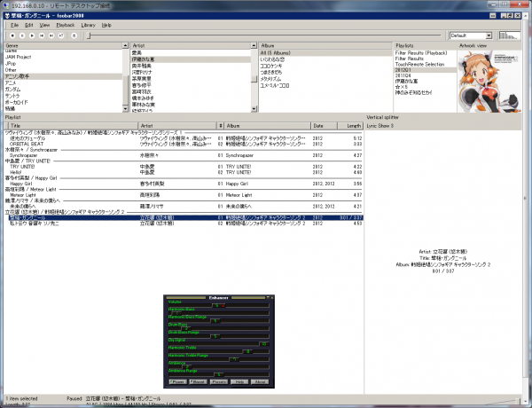The width and height of the screenshot is (532, 408).
Task: Click the Enhancer About button
Action: [x=260, y=381]
